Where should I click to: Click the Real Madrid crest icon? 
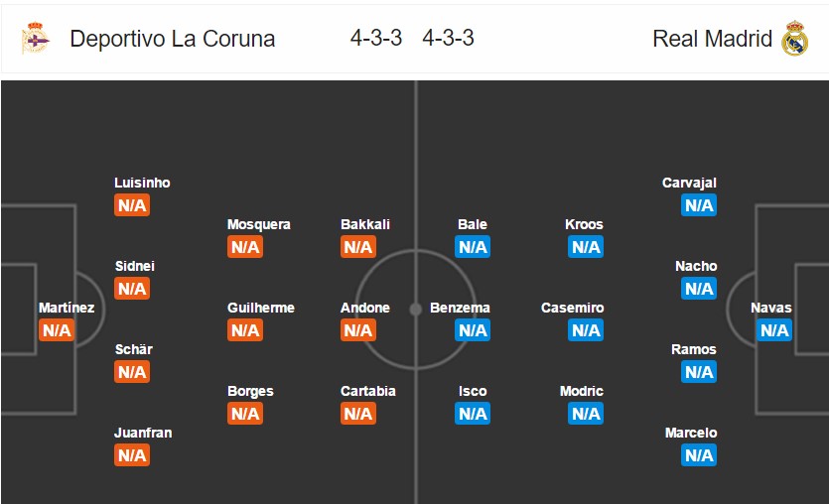click(794, 38)
